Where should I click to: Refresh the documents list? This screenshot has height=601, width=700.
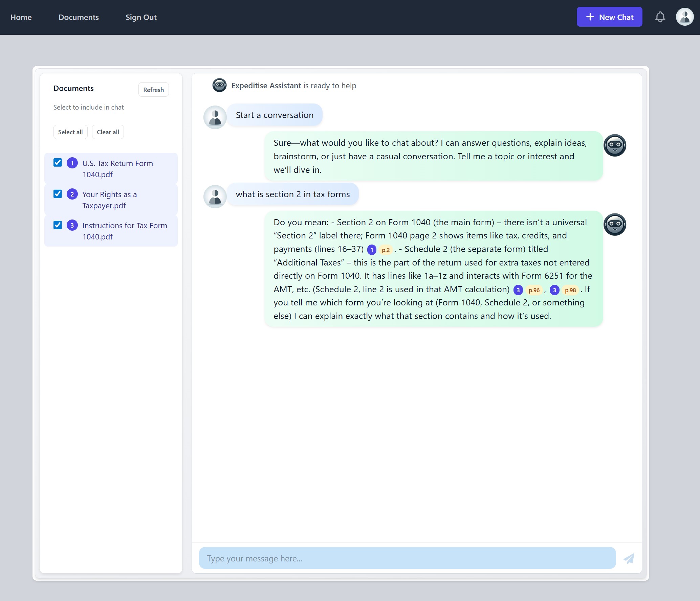[153, 89]
